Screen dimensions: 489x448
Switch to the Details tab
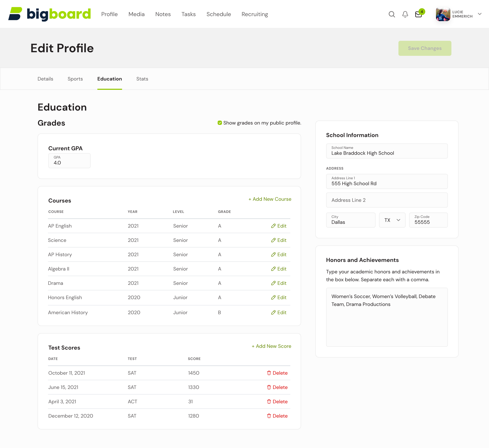[45, 79]
